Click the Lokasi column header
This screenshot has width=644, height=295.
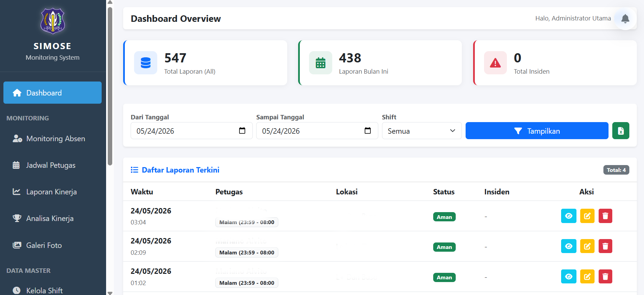coord(347,192)
